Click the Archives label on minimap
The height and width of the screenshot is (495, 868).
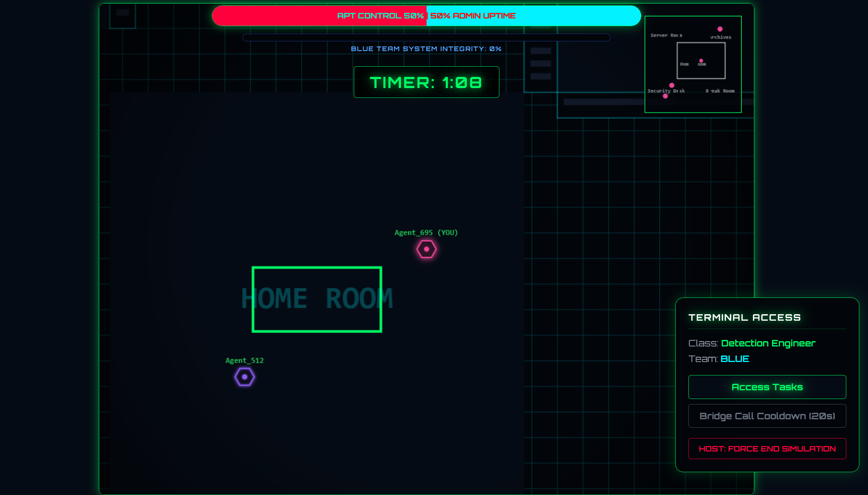pos(721,37)
